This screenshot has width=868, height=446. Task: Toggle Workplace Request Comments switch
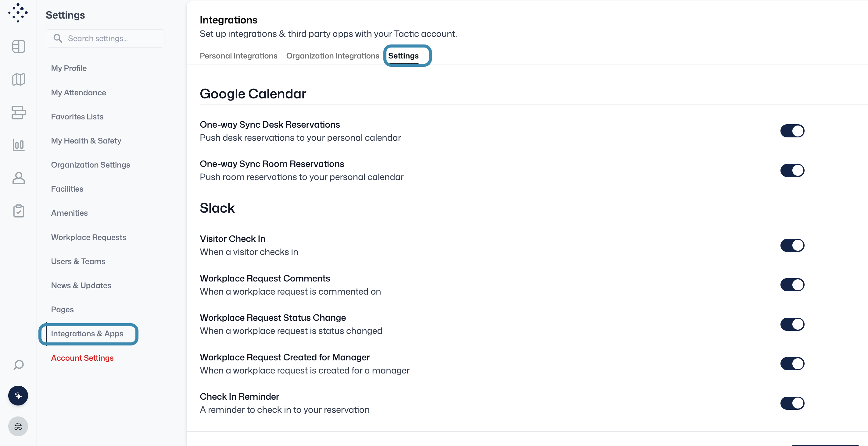click(792, 285)
